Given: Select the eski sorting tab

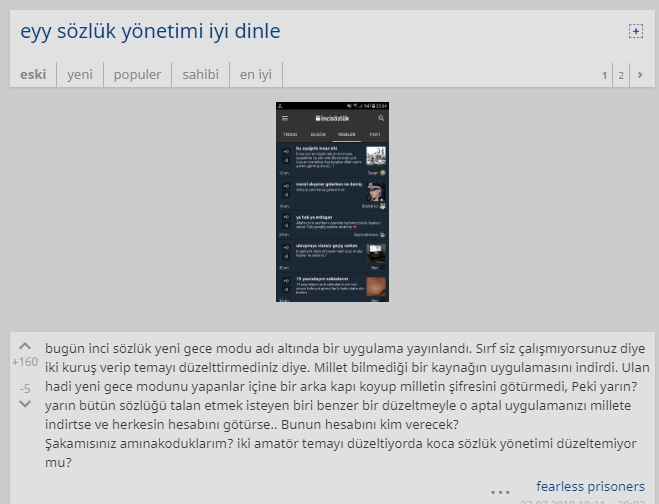Looking at the screenshot, I should pyautogui.click(x=33, y=74).
